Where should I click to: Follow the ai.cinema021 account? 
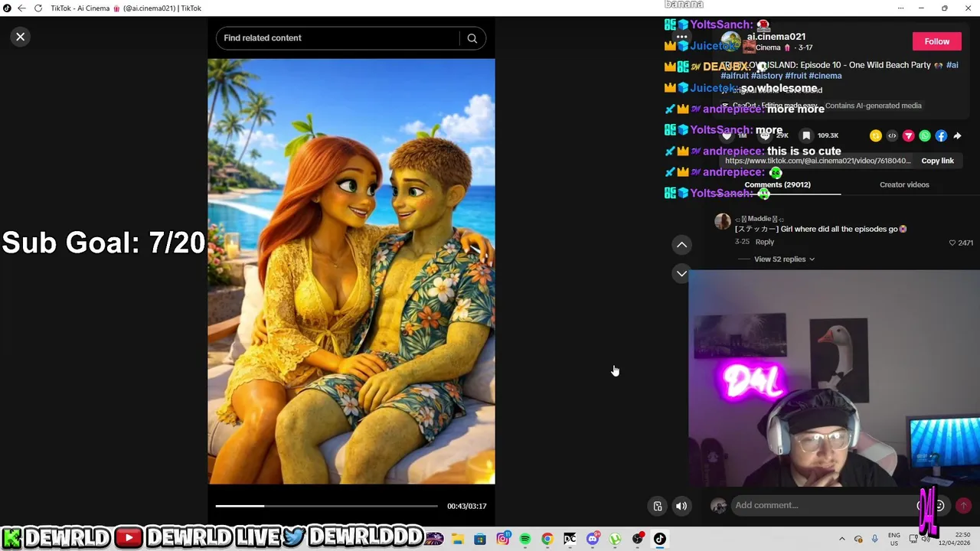pos(936,42)
